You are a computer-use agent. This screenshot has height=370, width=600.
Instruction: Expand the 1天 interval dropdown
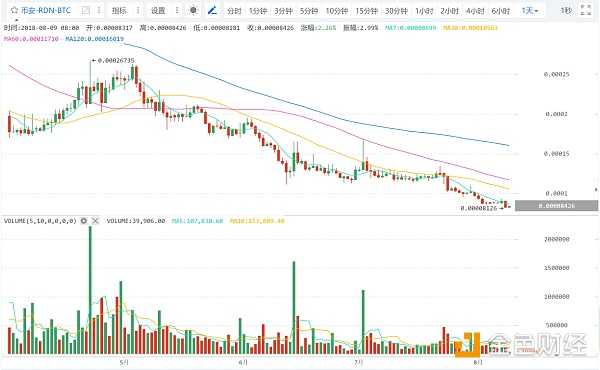(x=530, y=11)
